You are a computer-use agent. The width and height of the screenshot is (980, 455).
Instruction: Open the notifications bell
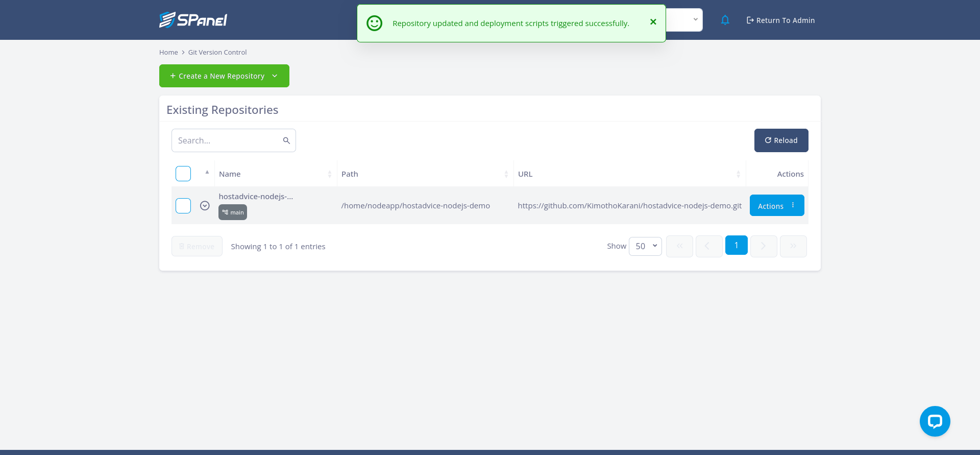725,20
